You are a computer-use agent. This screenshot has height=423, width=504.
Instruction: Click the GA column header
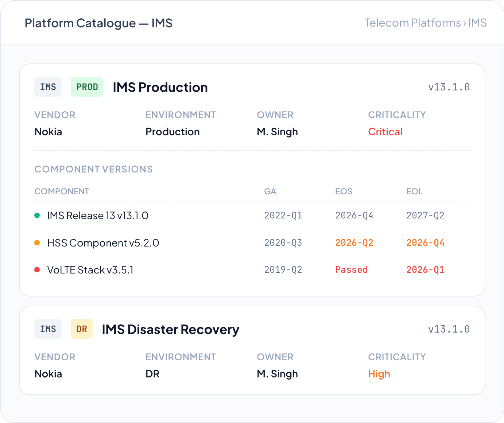[270, 191]
